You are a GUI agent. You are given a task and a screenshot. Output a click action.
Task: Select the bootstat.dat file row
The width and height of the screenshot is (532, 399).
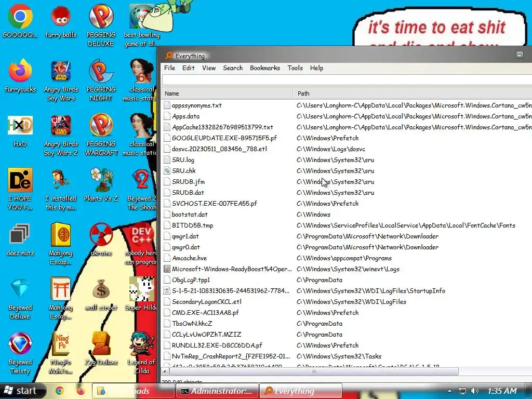[x=347, y=215]
